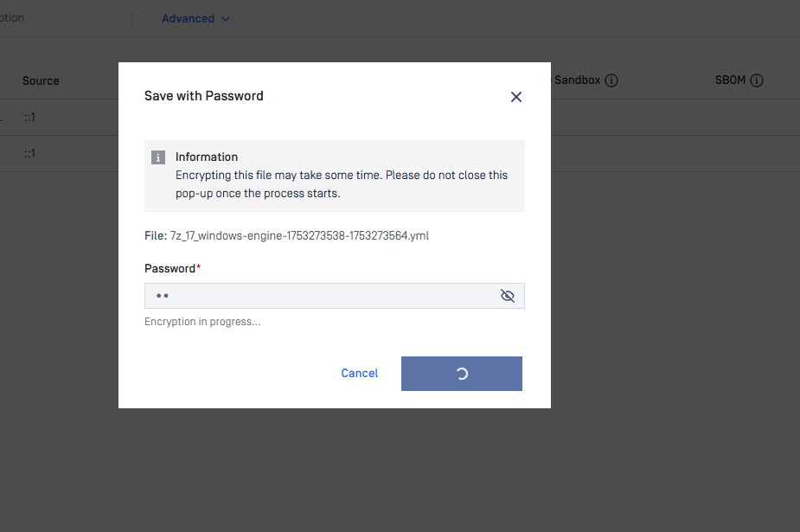Click the 'Encryption in progress...' status text
This screenshot has height=532, width=800.
(202, 322)
